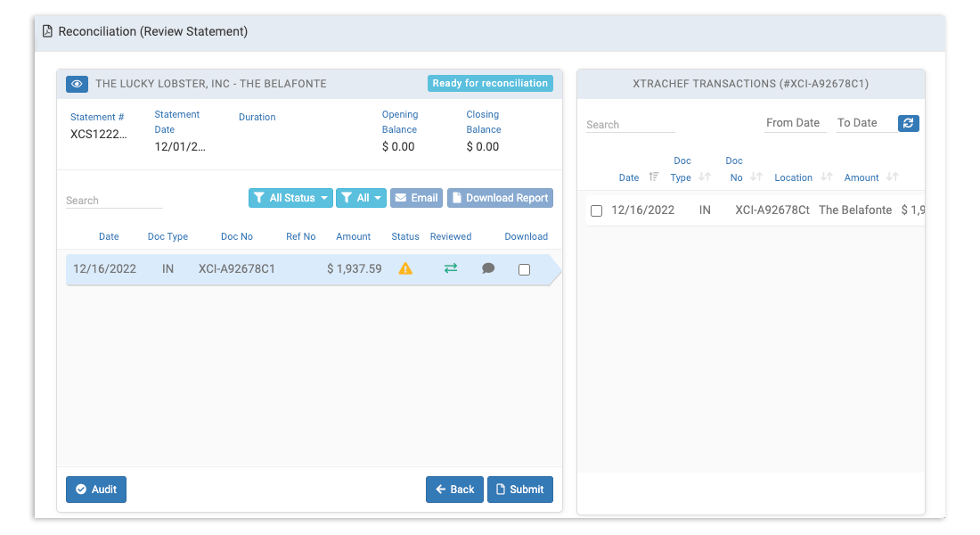This screenshot has height=535, width=980.
Task: Click the From Date input field
Action: [x=795, y=123]
